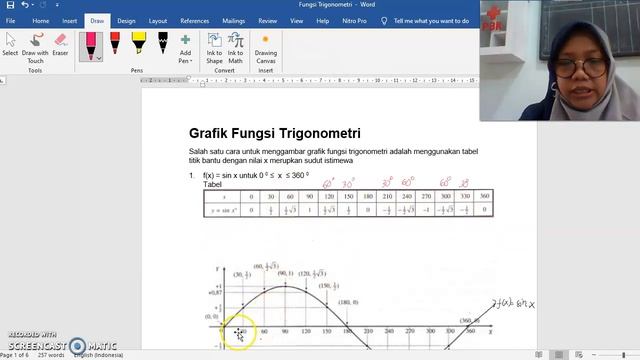Click the lightbulb Tell Me icon

coord(384,21)
